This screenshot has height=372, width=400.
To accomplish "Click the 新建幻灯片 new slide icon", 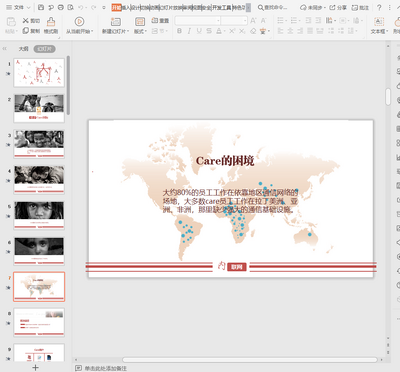I will pos(115,22).
